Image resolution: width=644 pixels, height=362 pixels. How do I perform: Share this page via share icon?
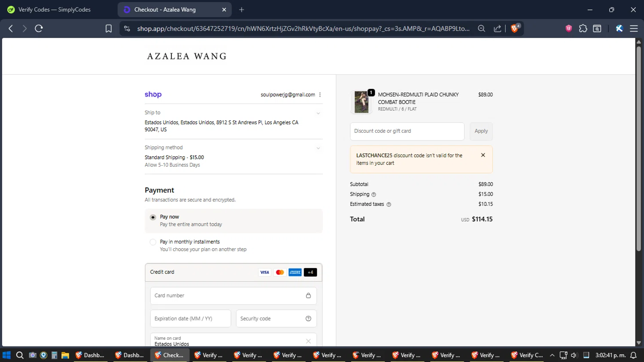(498, 28)
